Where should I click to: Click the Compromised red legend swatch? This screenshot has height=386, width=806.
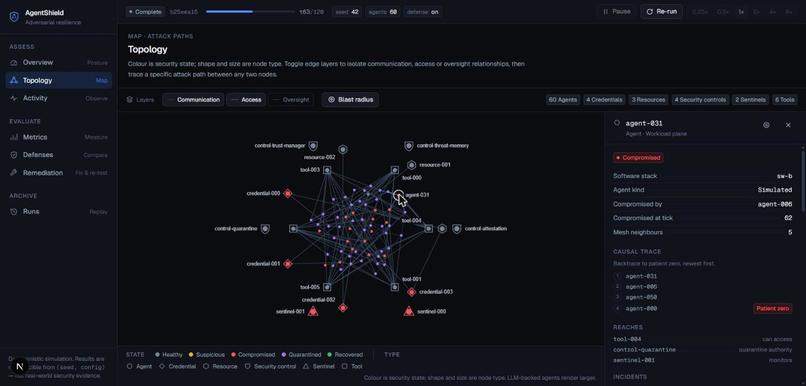(234, 355)
